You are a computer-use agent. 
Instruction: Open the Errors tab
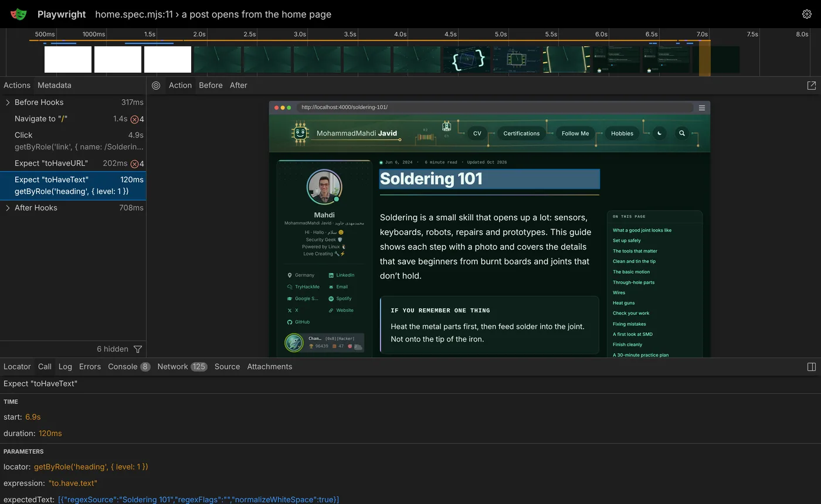(x=90, y=367)
